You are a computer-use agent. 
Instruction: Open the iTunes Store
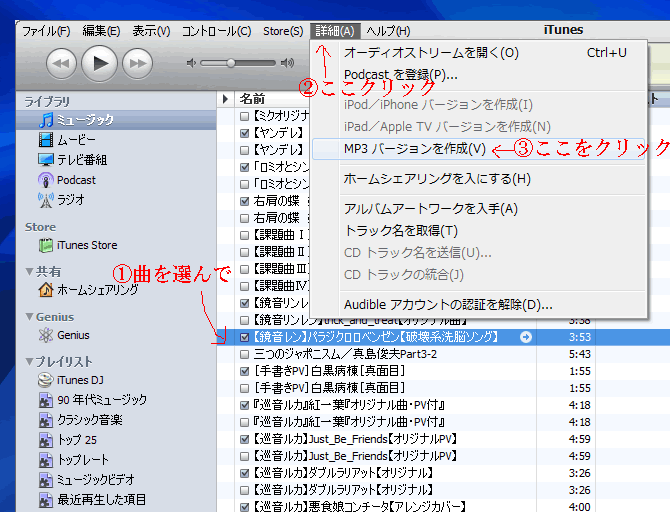point(87,245)
